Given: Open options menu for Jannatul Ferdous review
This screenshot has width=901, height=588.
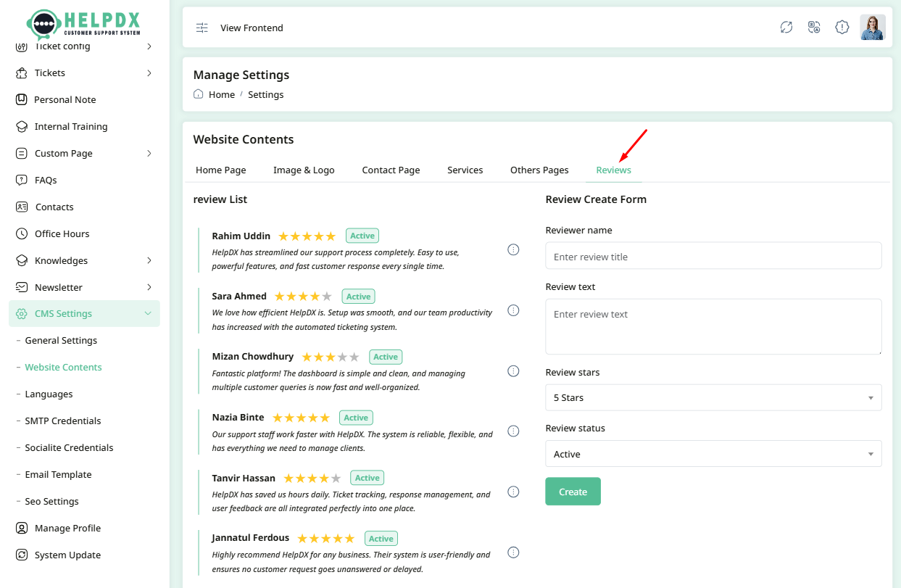Looking at the screenshot, I should [x=513, y=552].
